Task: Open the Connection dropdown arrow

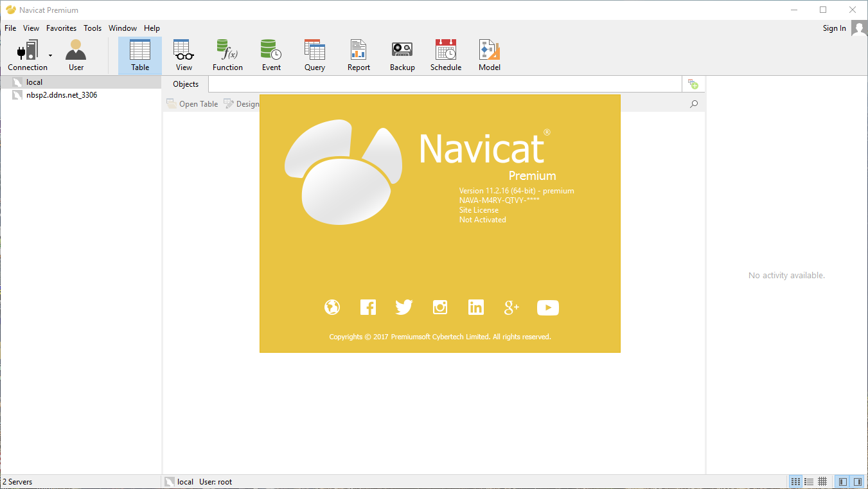Action: point(50,55)
